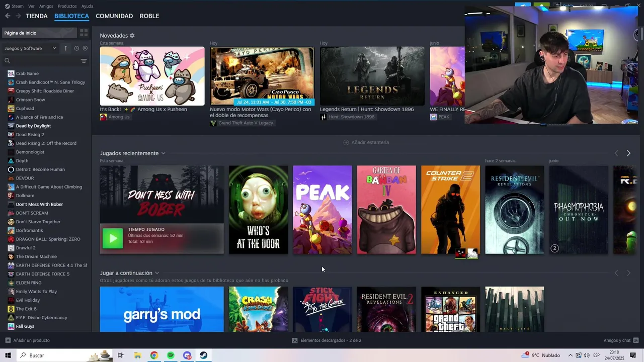Expand the Juegos y Software dropdown

coord(31,48)
